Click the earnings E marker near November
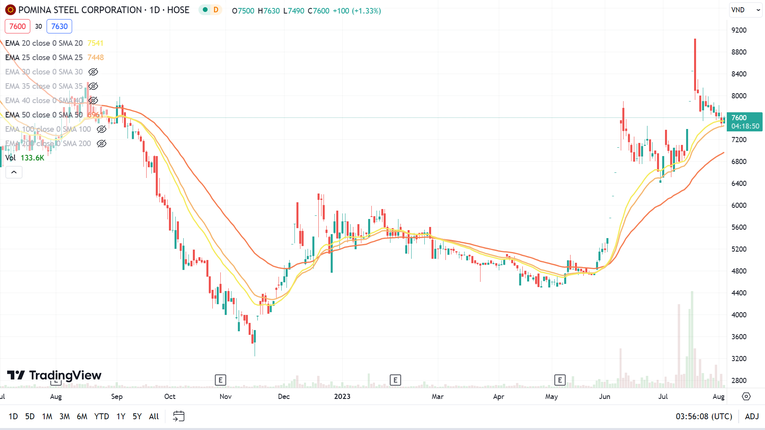Image resolution: width=765 pixels, height=430 pixels. click(221, 380)
